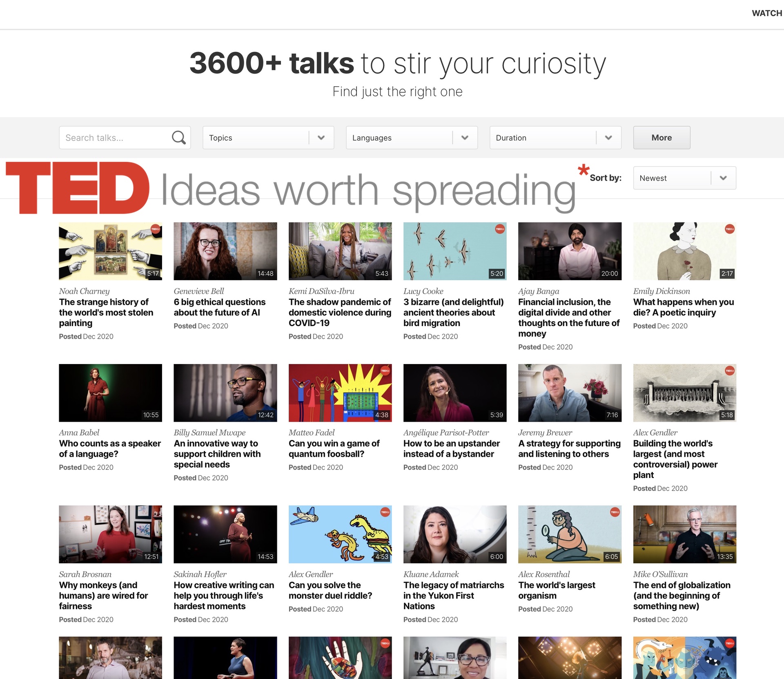This screenshot has height=679, width=784.
Task: Click TED-Ed badge on Emily Dickinson thumbnail
Action: (730, 229)
